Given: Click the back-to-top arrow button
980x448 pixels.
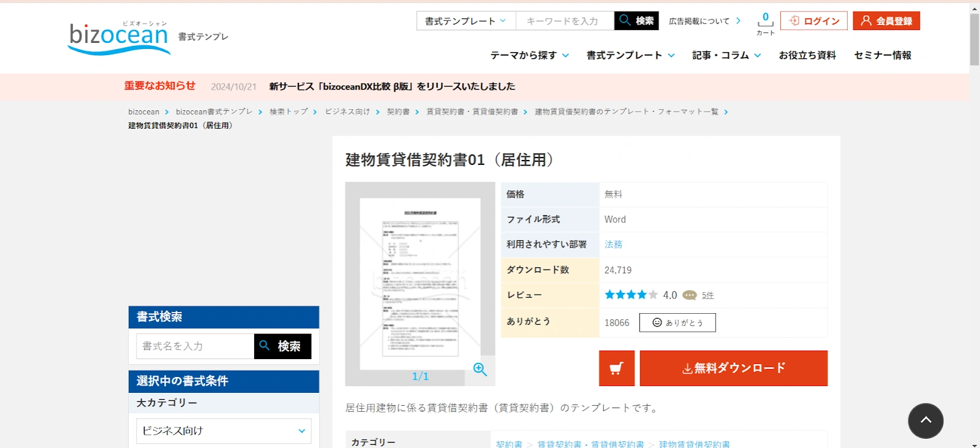Looking at the screenshot, I should (925, 420).
